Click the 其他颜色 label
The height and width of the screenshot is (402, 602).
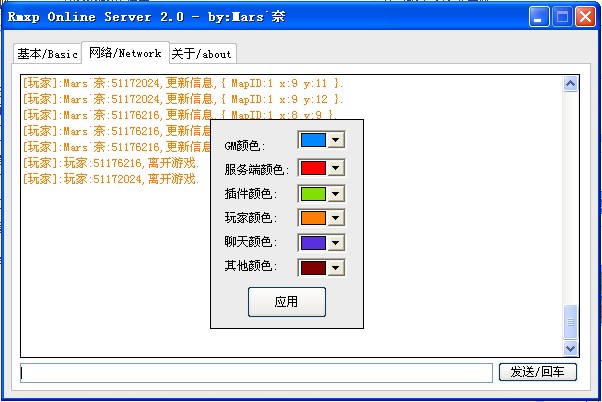250,266
